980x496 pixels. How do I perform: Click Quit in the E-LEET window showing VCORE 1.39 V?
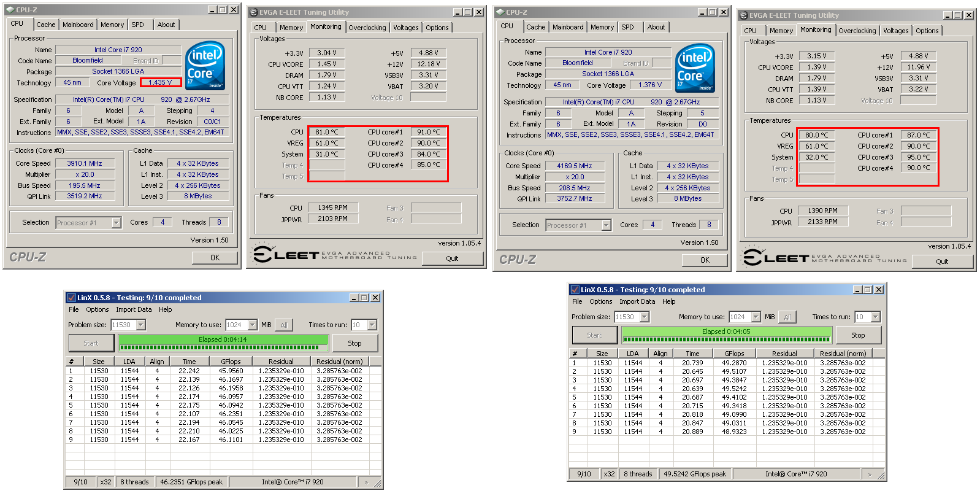[x=942, y=262]
